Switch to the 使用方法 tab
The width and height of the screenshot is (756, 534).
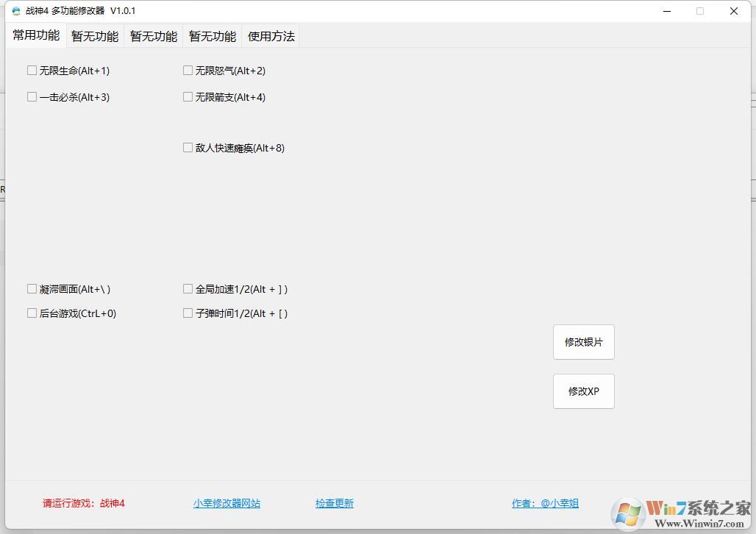(270, 35)
